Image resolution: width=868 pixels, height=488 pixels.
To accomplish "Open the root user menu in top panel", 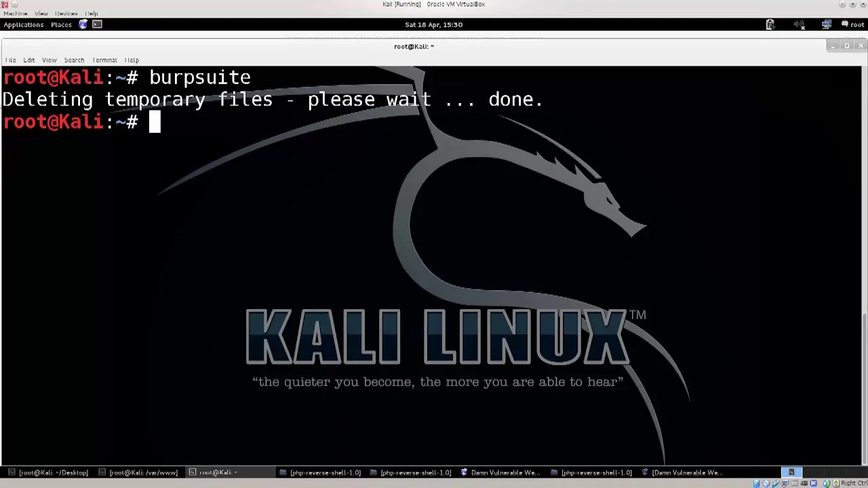I will click(853, 24).
